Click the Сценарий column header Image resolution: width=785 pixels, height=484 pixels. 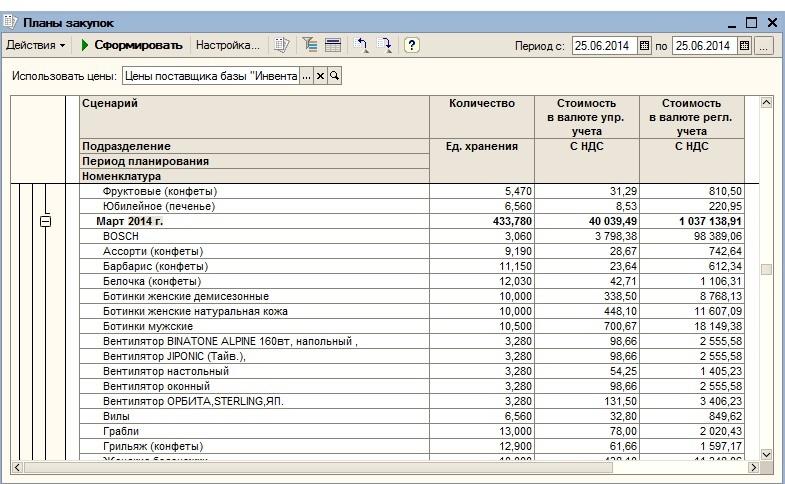pos(254,117)
